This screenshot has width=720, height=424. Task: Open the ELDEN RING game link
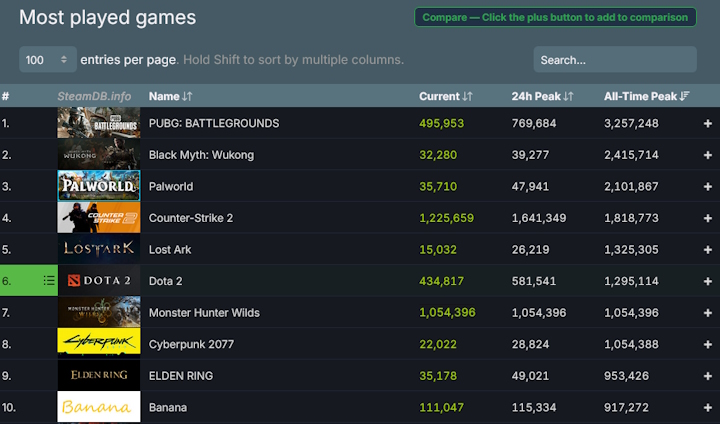[181, 376]
